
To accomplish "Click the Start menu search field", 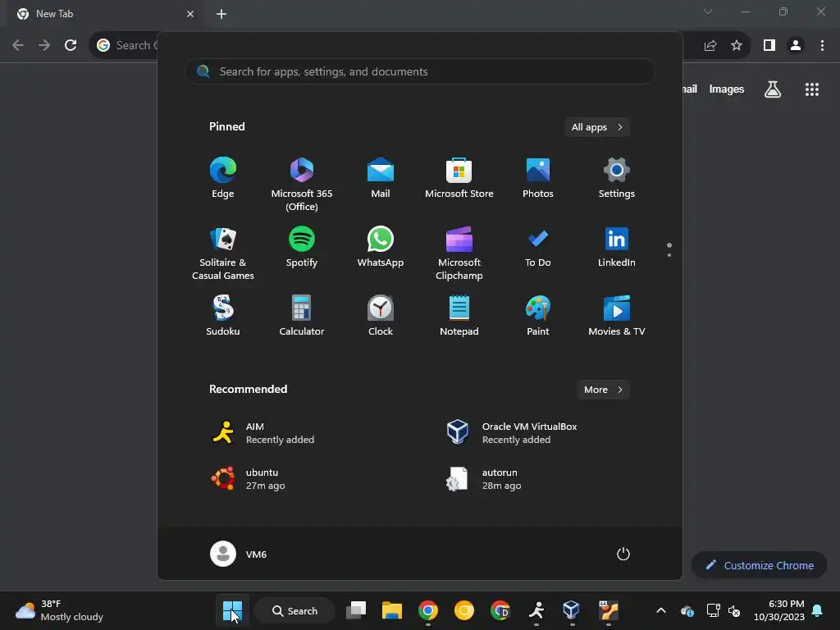I will point(419,71).
